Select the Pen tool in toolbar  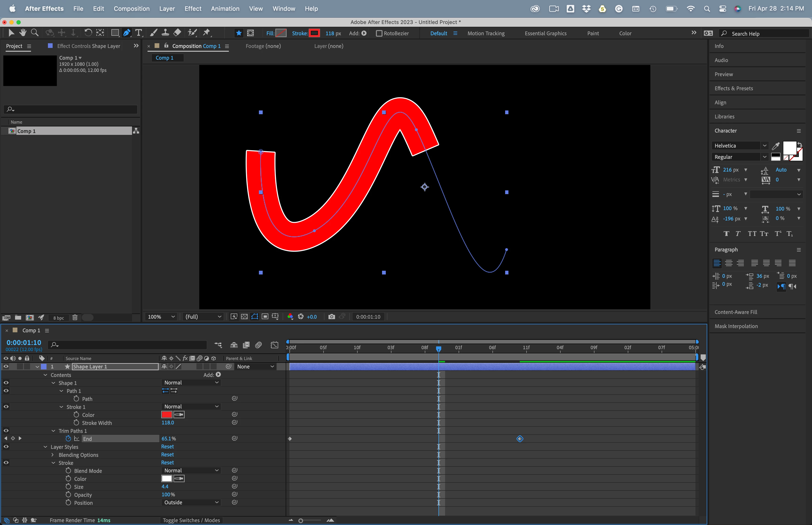[126, 33]
